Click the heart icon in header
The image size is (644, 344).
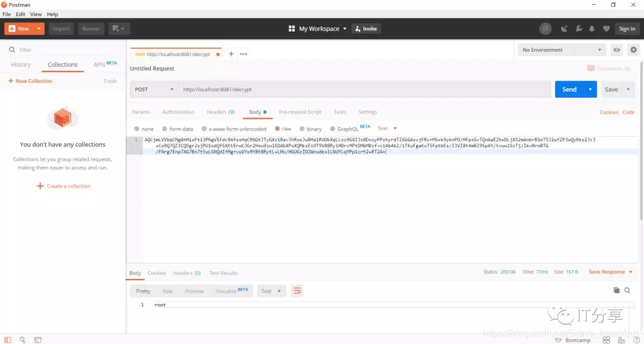pos(606,29)
